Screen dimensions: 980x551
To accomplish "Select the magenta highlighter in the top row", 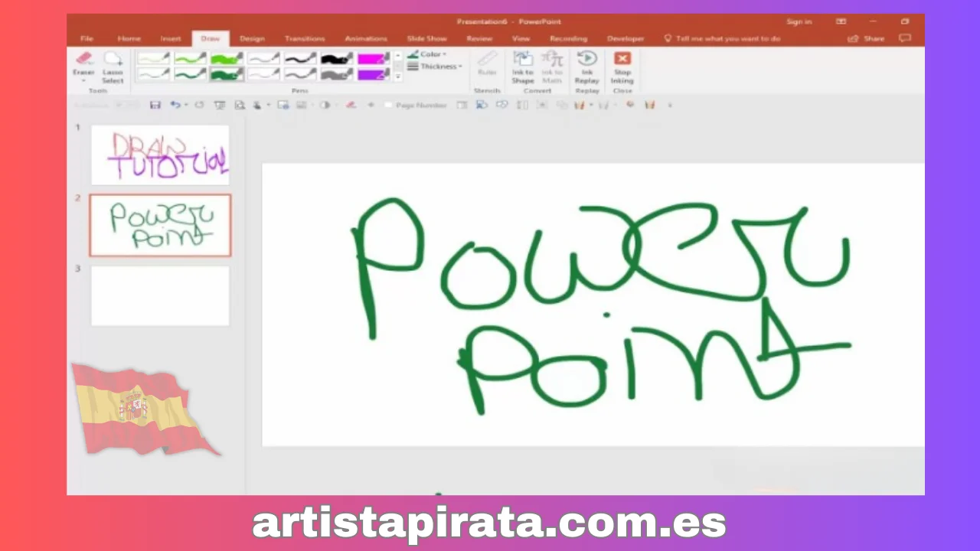I will tap(374, 58).
